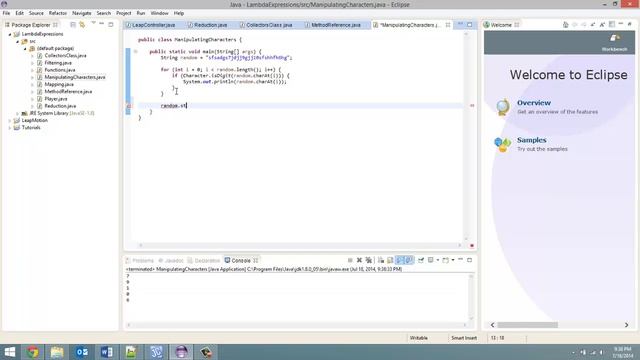Open Word from taskbar

point(107,352)
